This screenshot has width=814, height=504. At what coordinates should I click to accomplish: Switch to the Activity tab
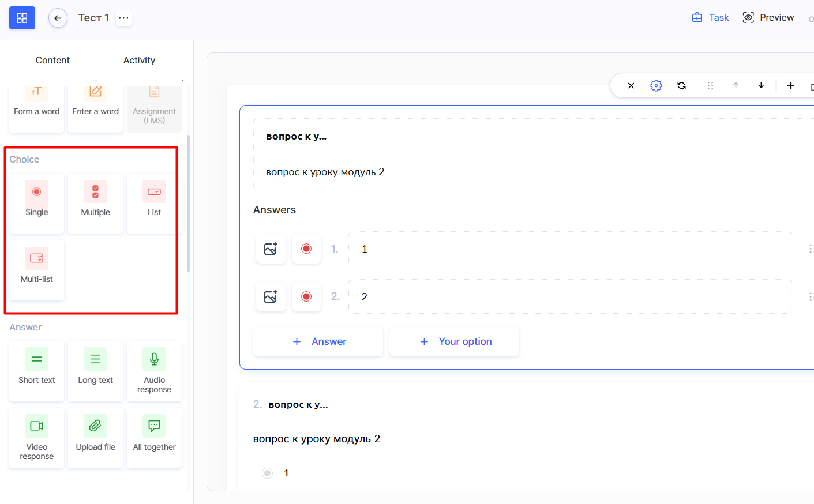tap(139, 60)
